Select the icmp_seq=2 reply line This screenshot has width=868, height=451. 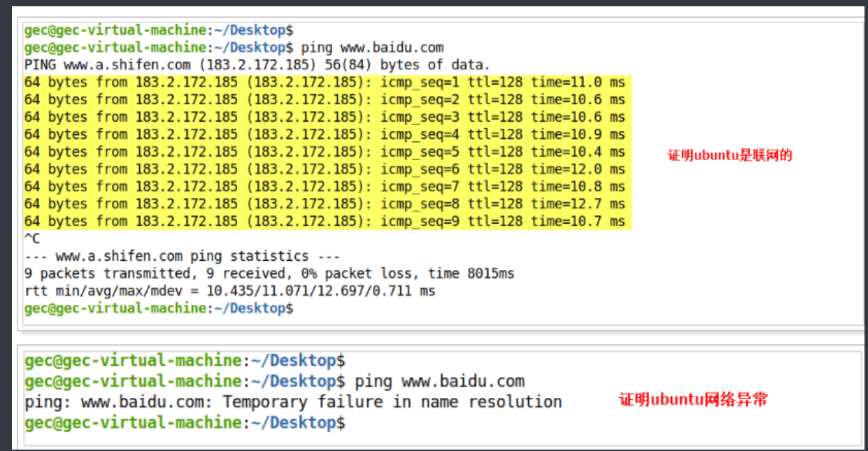pos(325,100)
